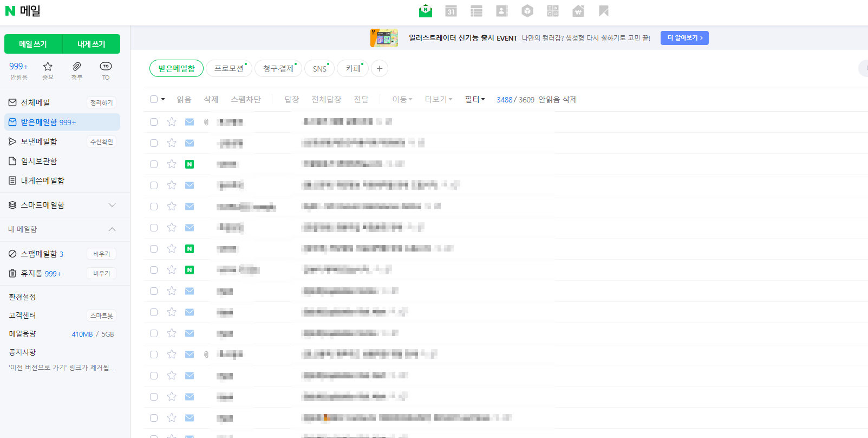Show unread mails via 999+ 안읽음
Image resolution: width=868 pixels, height=438 pixels.
coord(19,70)
